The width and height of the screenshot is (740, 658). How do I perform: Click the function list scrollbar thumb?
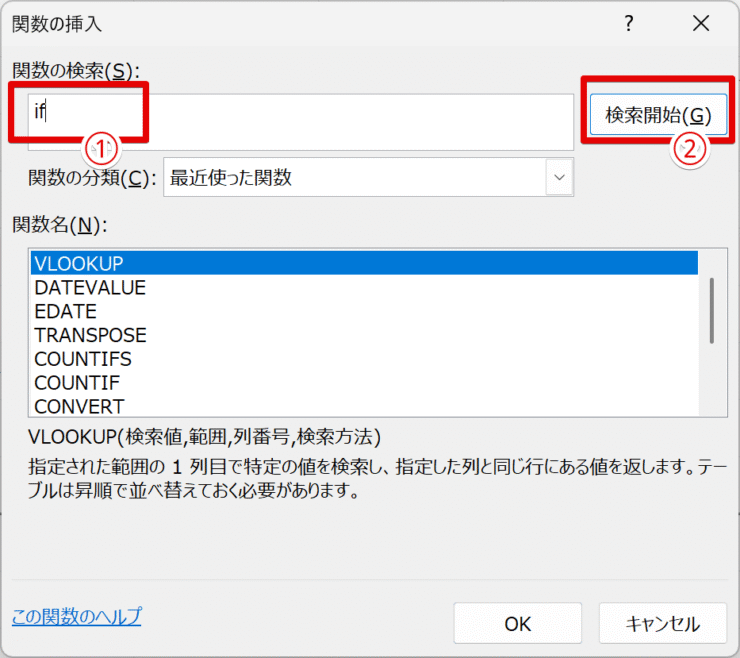[712, 311]
